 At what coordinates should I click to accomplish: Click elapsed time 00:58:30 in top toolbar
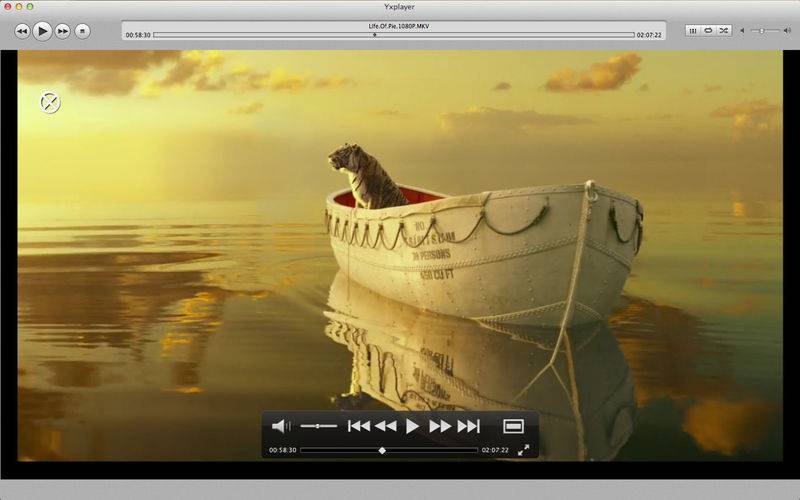point(138,35)
